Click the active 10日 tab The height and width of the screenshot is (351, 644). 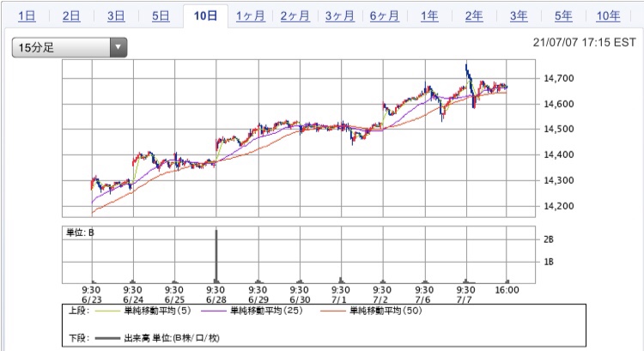pos(205,16)
